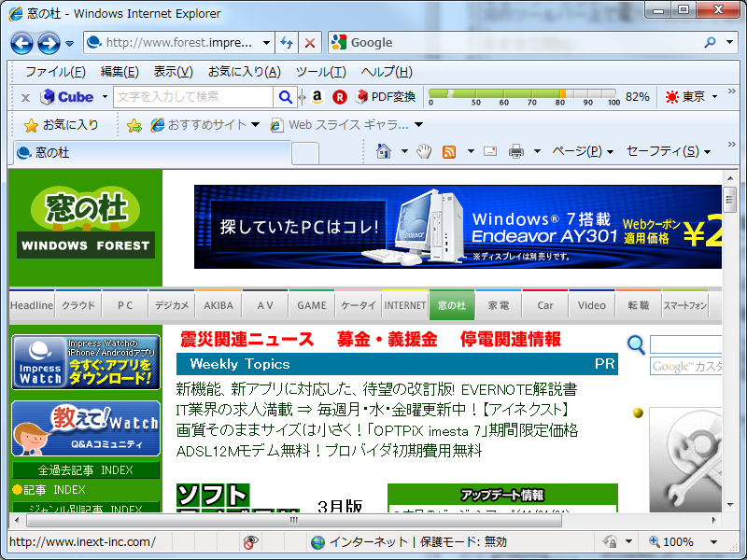Open the Read Mail icon
The width and height of the screenshot is (747, 560).
point(488,149)
